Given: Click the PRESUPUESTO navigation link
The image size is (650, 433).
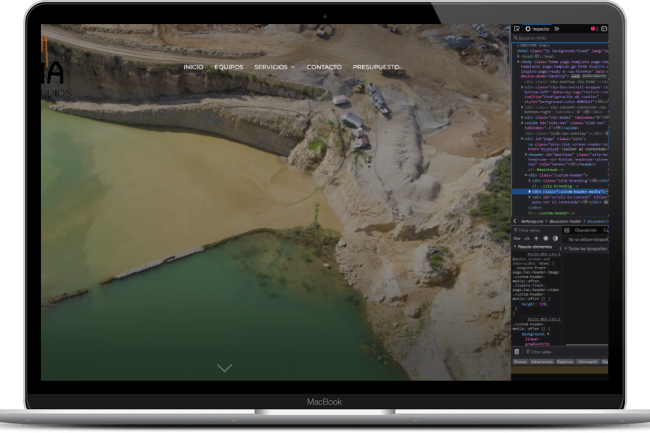Looking at the screenshot, I should tap(375, 67).
